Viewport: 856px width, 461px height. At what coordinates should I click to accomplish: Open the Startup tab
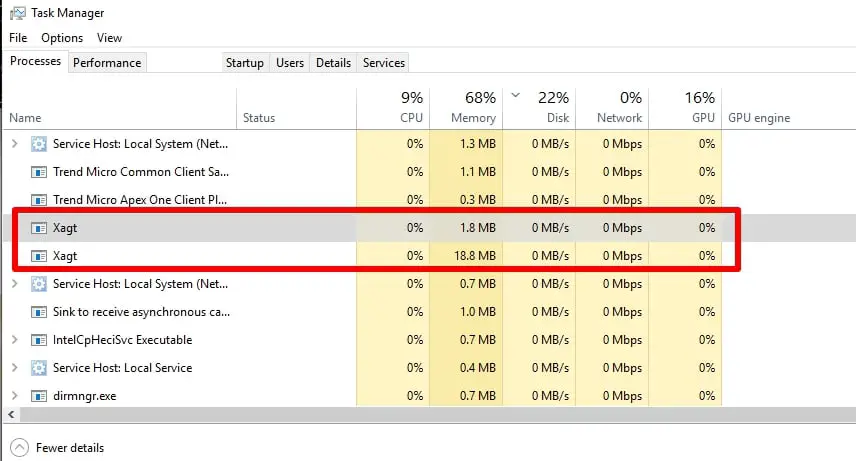coord(245,63)
